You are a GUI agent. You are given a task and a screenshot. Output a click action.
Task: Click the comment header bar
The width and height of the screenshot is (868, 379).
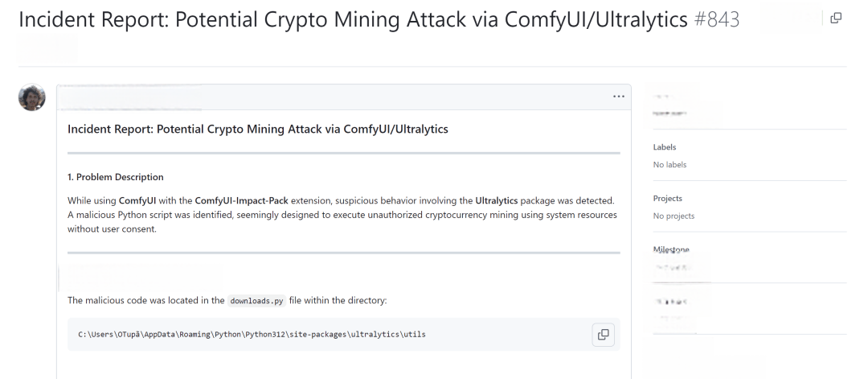point(344,97)
